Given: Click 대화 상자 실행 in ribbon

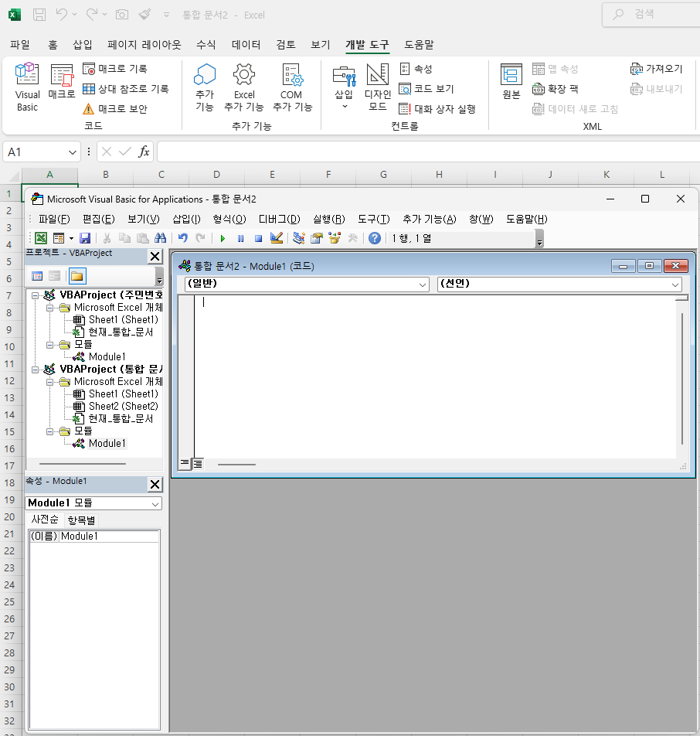Looking at the screenshot, I should coord(437,109).
